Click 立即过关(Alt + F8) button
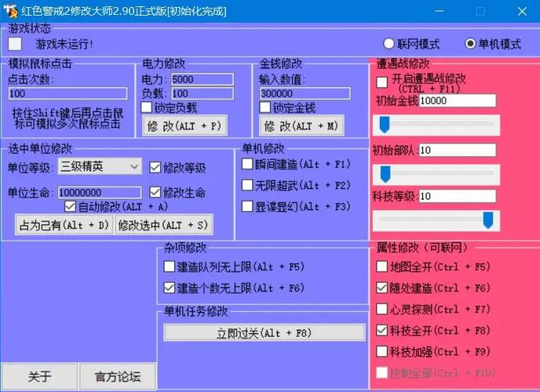Viewport: 540px width, 392px height. pyautogui.click(x=265, y=333)
